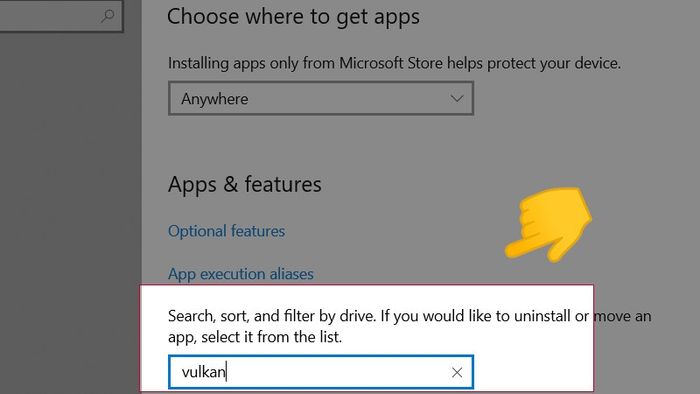
Task: Clear the vulkan search with the X icon
Action: click(x=456, y=372)
